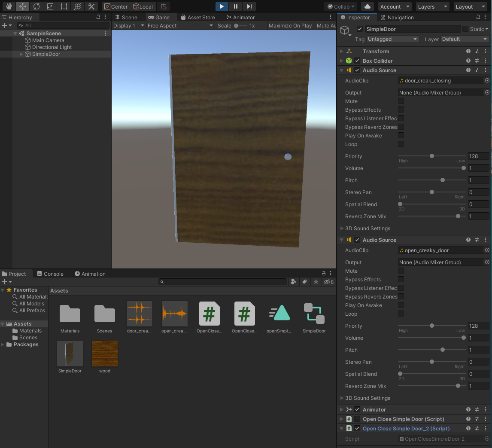Expand SimpleDoor in the Hierarchy
The height and width of the screenshot is (448, 492).
[21, 54]
